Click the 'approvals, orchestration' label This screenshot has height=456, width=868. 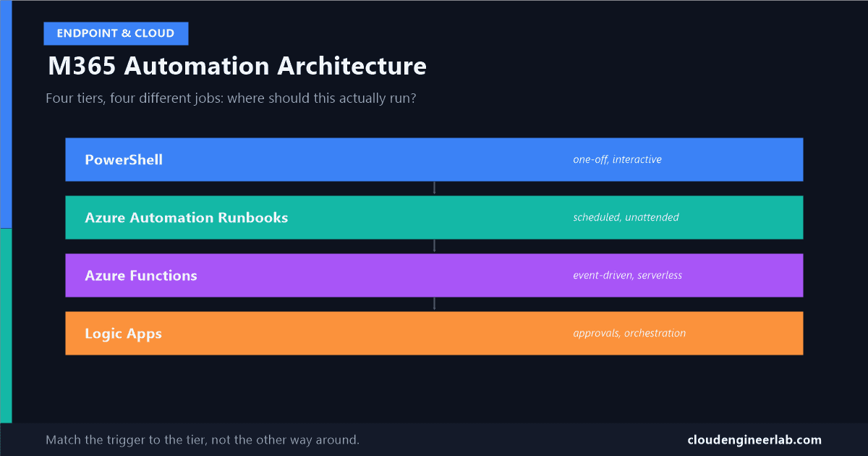point(629,333)
